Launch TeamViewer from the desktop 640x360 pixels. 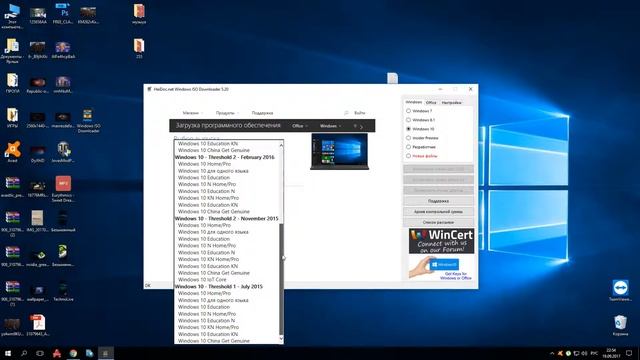[x=620, y=290]
